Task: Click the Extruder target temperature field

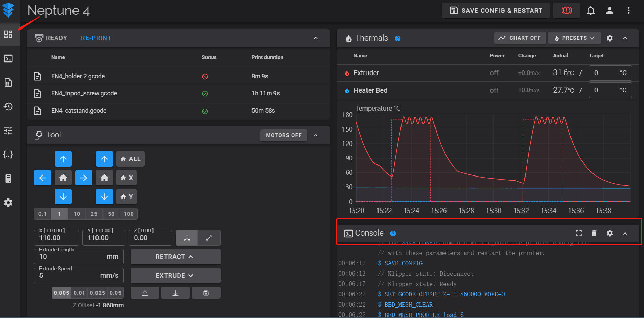Action: 606,73
